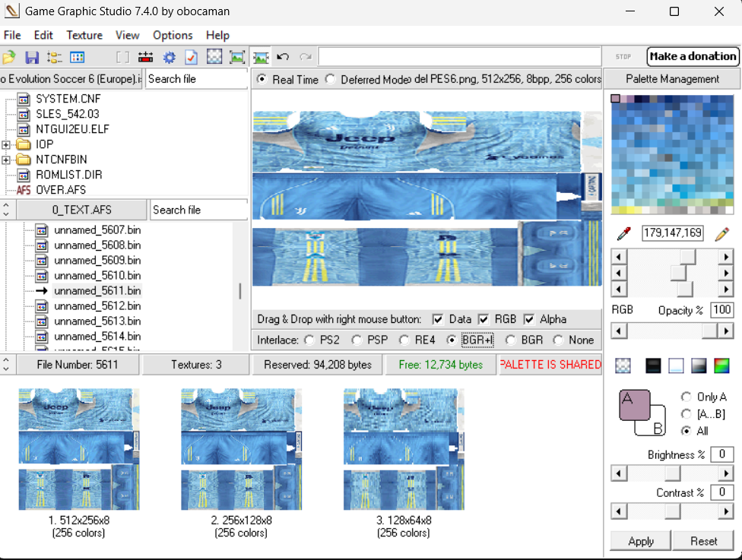Image resolution: width=742 pixels, height=560 pixels.
Task: Select the [A...B] range radio button
Action: click(686, 414)
